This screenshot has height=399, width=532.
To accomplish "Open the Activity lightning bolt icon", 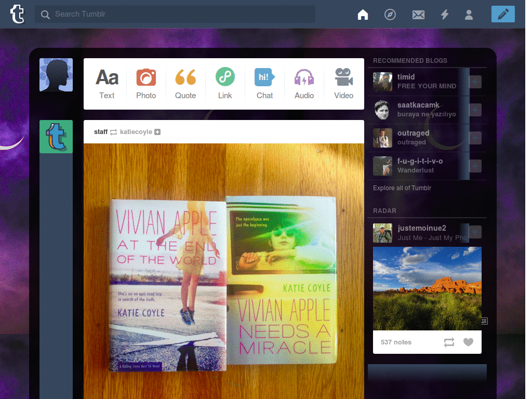I will click(445, 14).
